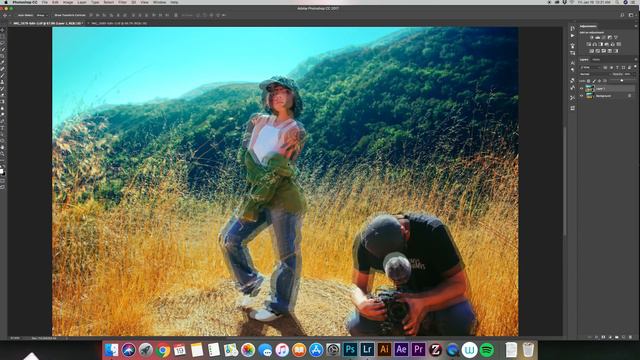
Task: Open the Window menu
Action: tap(160, 2)
